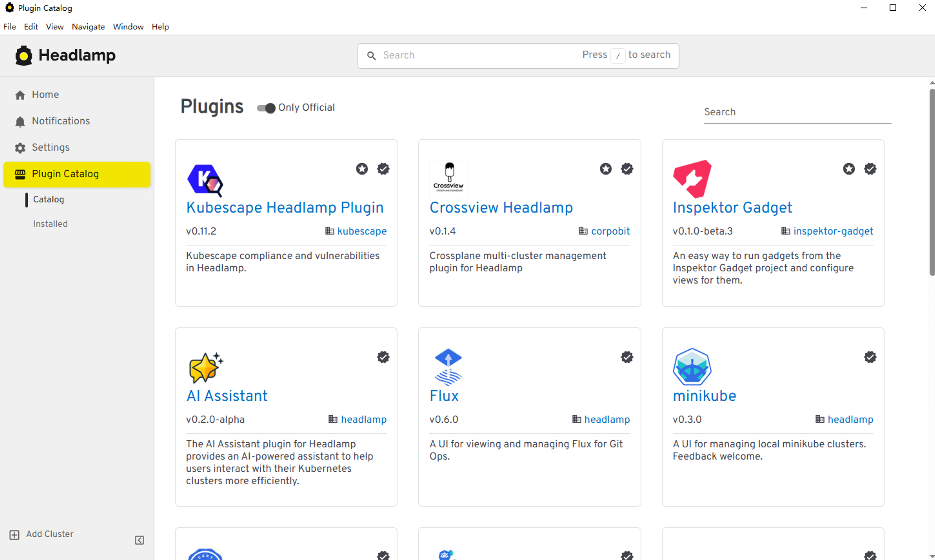Click the organization icon beside kubescape
This screenshot has height=560, width=935.
pyautogui.click(x=329, y=231)
